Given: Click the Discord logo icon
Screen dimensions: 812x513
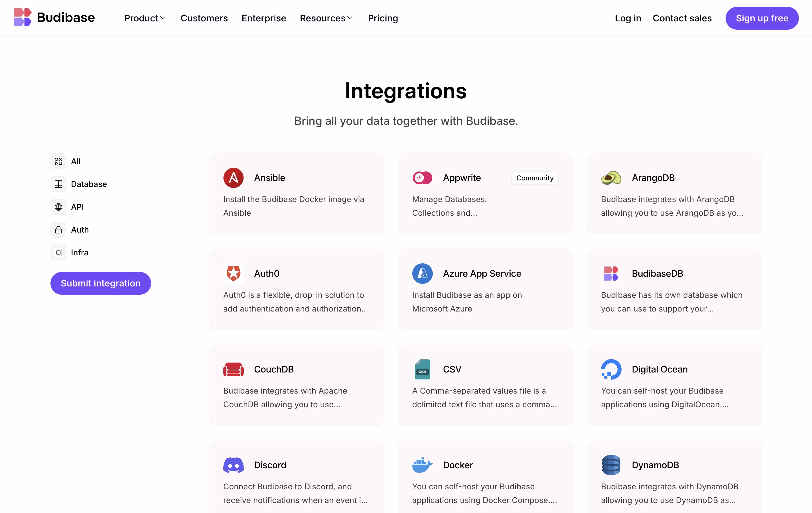Looking at the screenshot, I should pyautogui.click(x=233, y=465).
